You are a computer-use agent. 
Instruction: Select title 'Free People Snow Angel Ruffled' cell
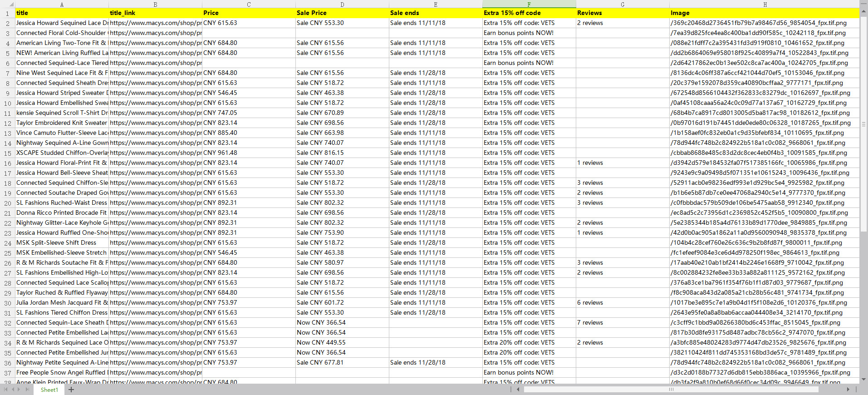62,373
